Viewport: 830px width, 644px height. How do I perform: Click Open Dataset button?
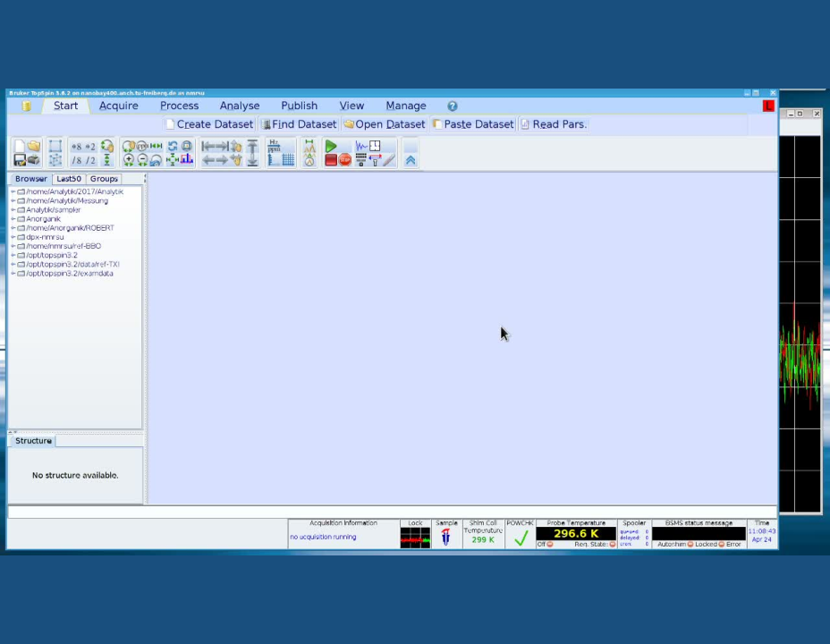[385, 124]
